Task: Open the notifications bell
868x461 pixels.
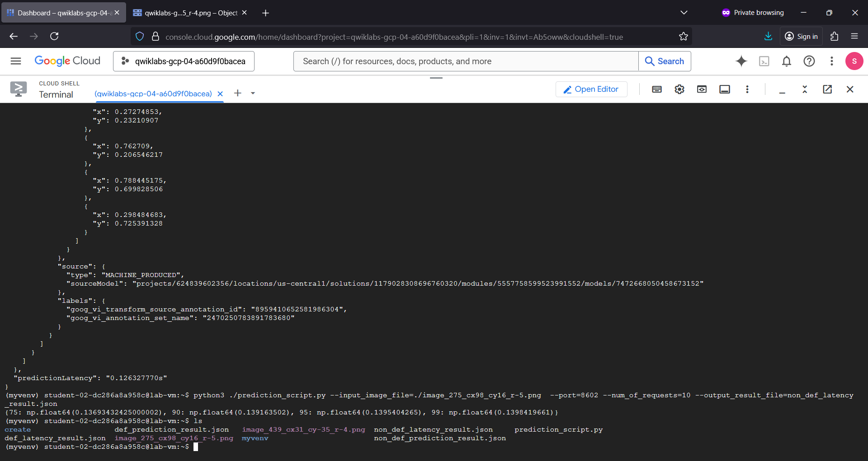Action: click(787, 61)
